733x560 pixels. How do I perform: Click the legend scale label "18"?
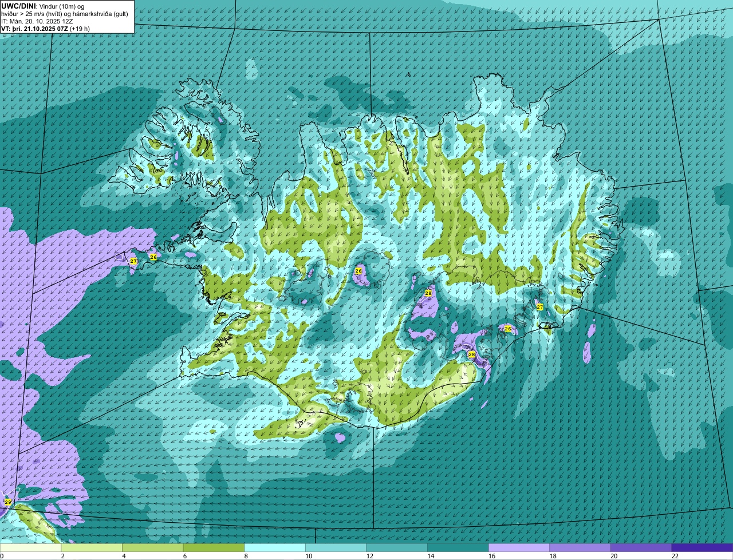553,556
